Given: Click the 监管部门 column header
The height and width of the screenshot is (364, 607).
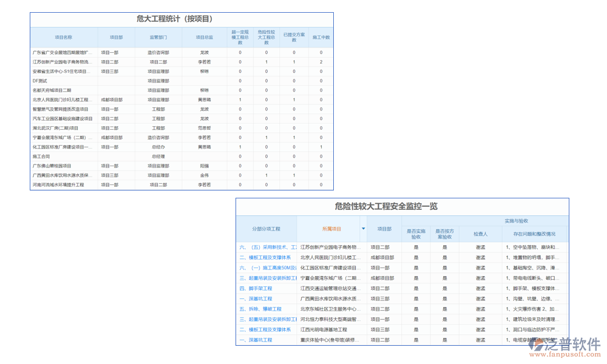Looking at the screenshot, I should (x=158, y=37).
